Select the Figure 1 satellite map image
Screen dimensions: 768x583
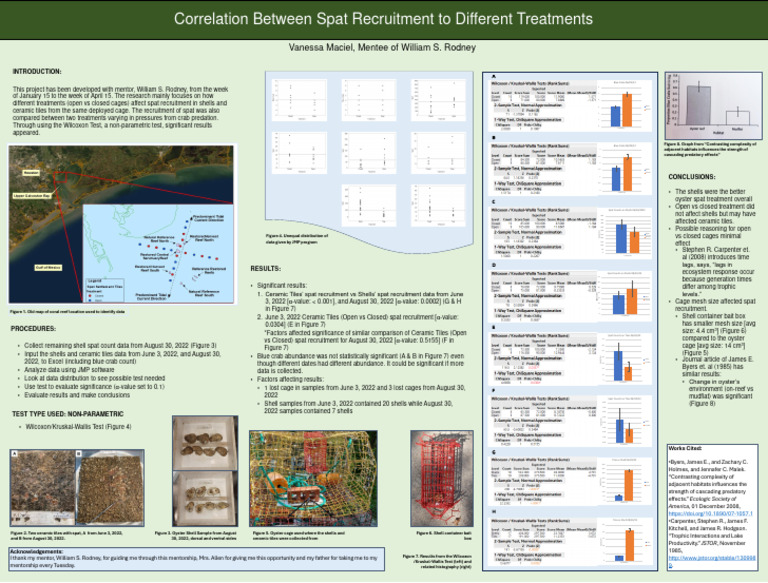point(121,224)
